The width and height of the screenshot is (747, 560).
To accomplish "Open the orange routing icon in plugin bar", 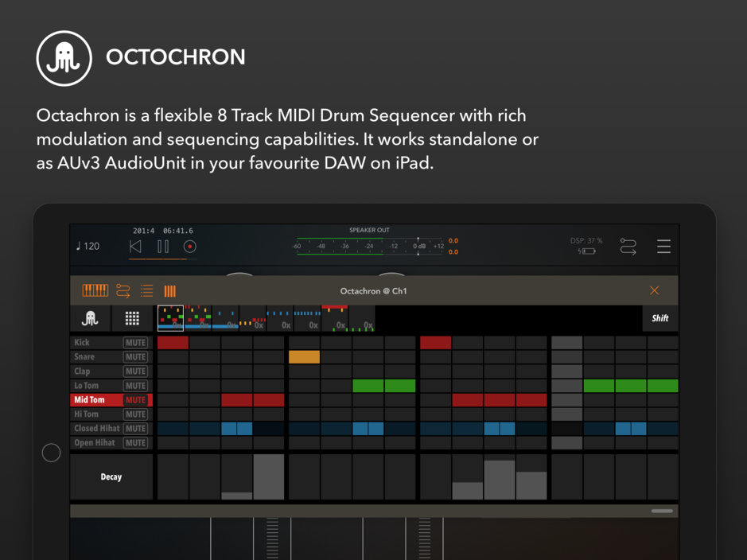I will (123, 290).
